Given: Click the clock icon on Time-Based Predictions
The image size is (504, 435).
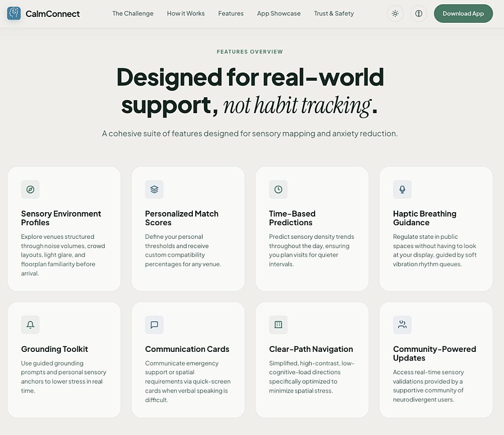Looking at the screenshot, I should click(278, 189).
